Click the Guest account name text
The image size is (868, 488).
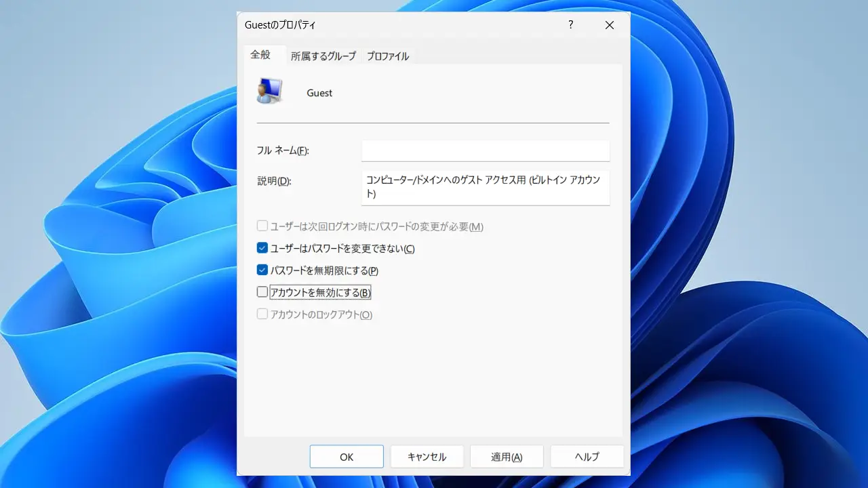pos(319,93)
